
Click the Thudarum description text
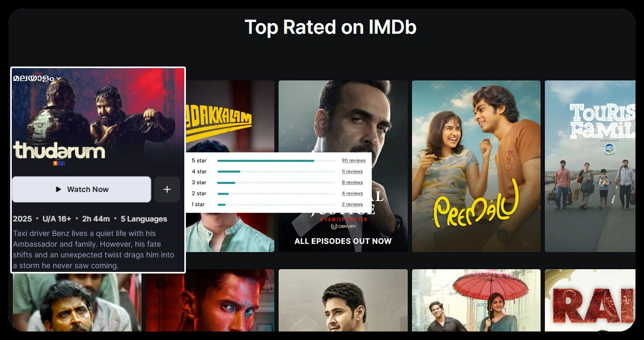point(94,249)
